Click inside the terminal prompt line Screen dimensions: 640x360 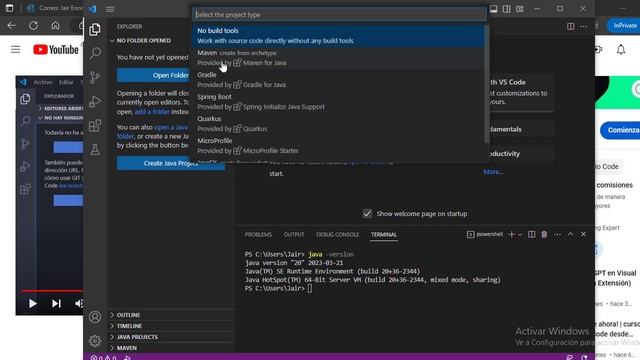click(x=310, y=288)
